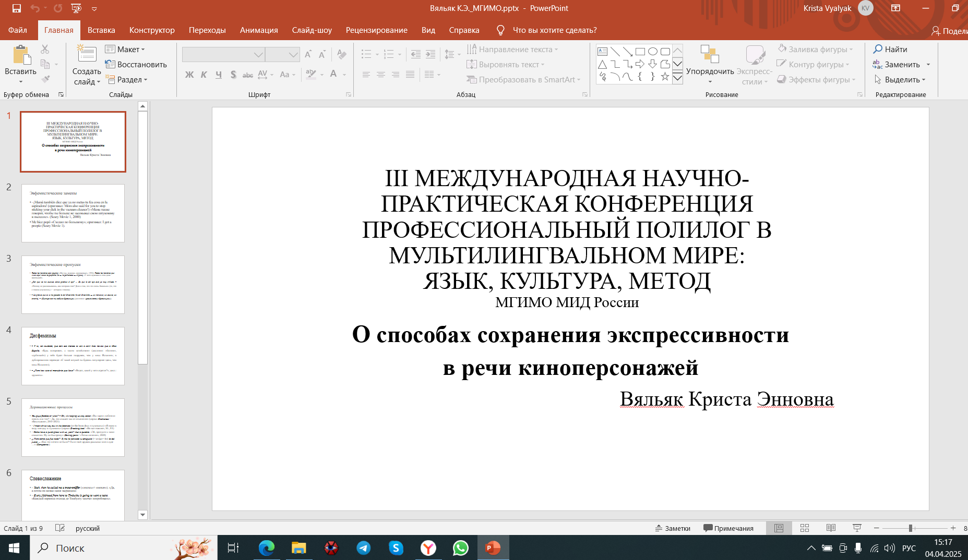
Task: Click Найти find button
Action: pos(891,49)
